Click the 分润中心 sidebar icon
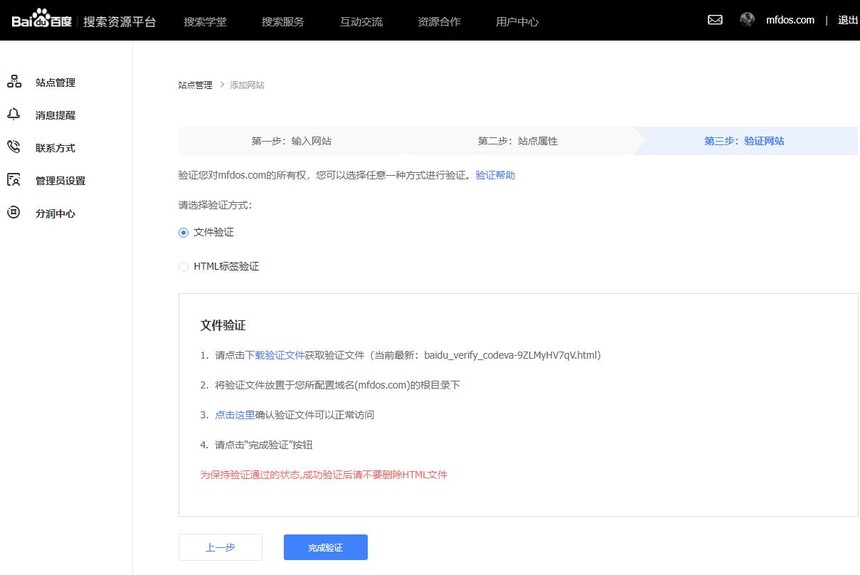The height and width of the screenshot is (575, 860). (x=14, y=213)
